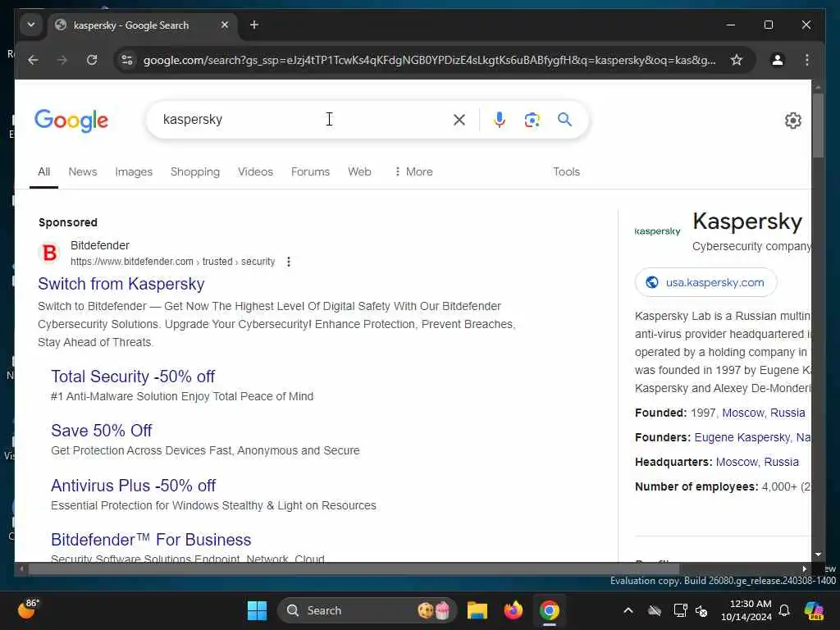Open the Chrome profile icon
This screenshot has height=630, width=840.
tap(778, 60)
